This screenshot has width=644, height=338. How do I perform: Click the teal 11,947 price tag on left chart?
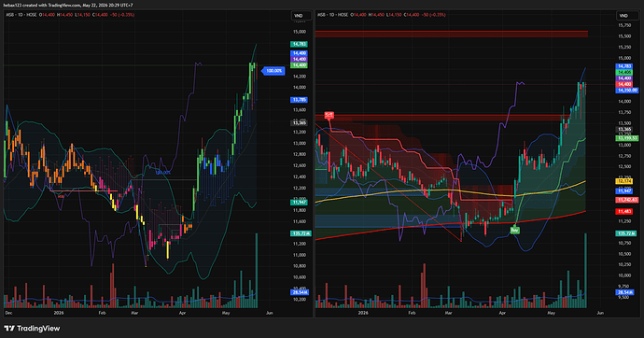click(299, 202)
